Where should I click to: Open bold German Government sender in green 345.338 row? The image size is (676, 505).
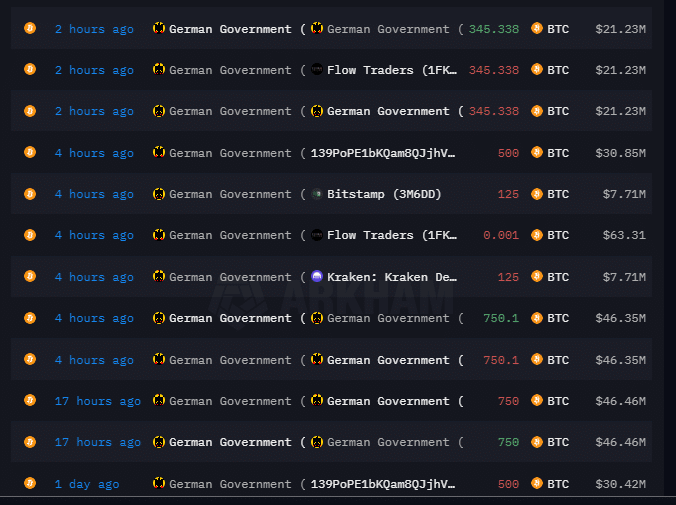coord(237,29)
